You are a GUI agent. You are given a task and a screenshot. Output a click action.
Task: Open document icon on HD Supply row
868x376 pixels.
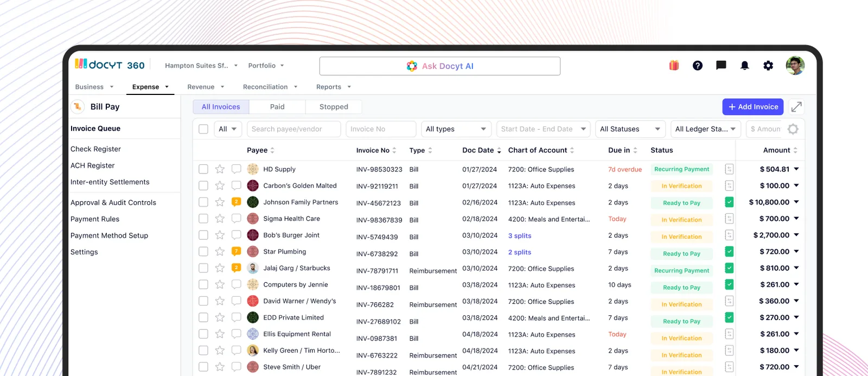coord(729,169)
